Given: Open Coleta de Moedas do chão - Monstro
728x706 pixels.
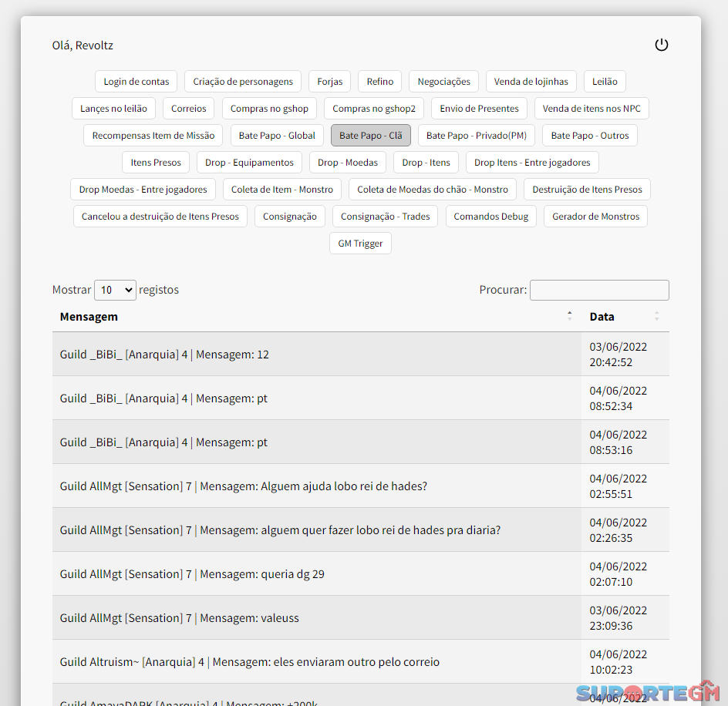Looking at the screenshot, I should point(432,190).
